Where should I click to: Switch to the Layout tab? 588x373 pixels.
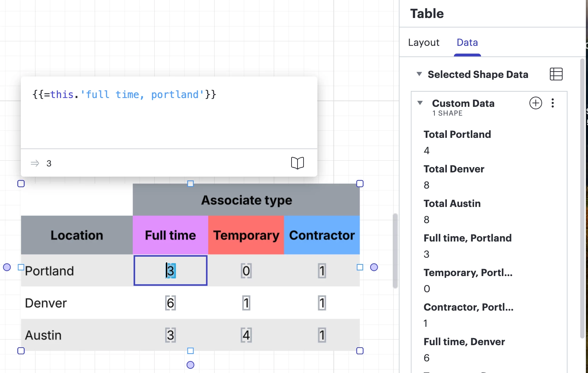point(424,43)
